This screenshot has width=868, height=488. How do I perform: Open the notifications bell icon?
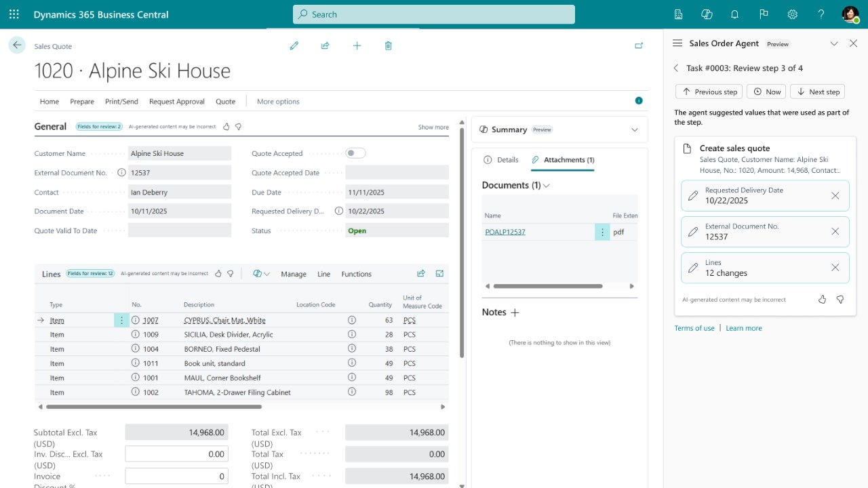click(x=734, y=14)
